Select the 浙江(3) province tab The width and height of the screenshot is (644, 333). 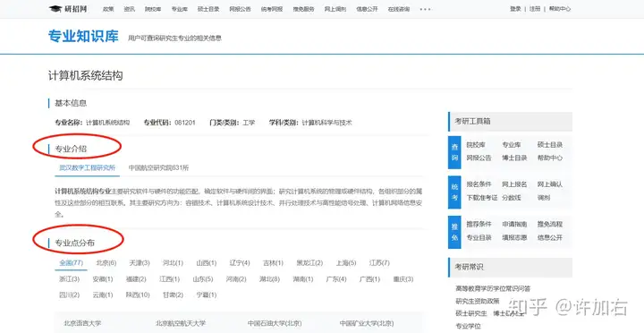click(70, 279)
